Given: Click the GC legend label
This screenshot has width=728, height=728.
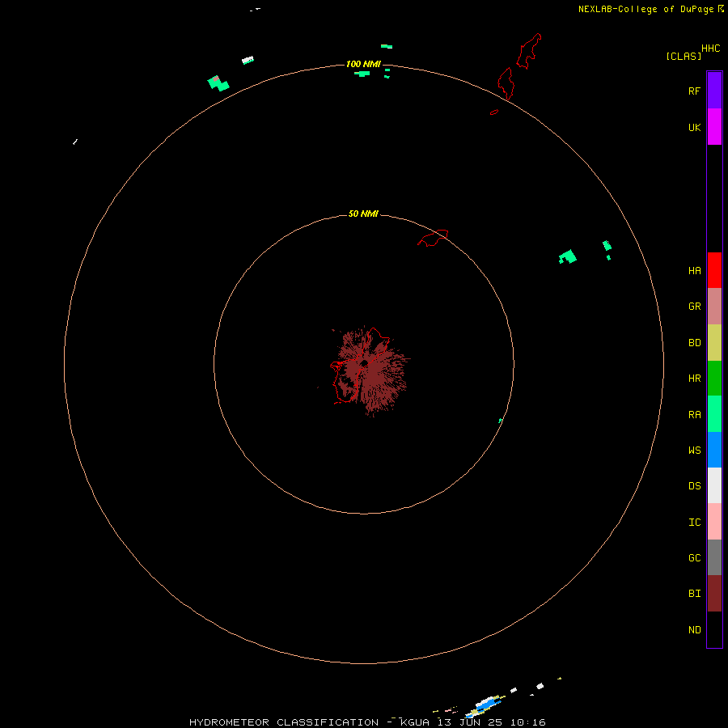Looking at the screenshot, I should pos(694,558).
